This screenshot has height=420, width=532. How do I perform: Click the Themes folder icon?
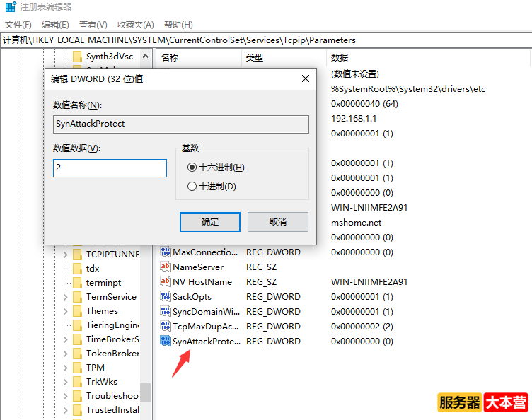77,311
